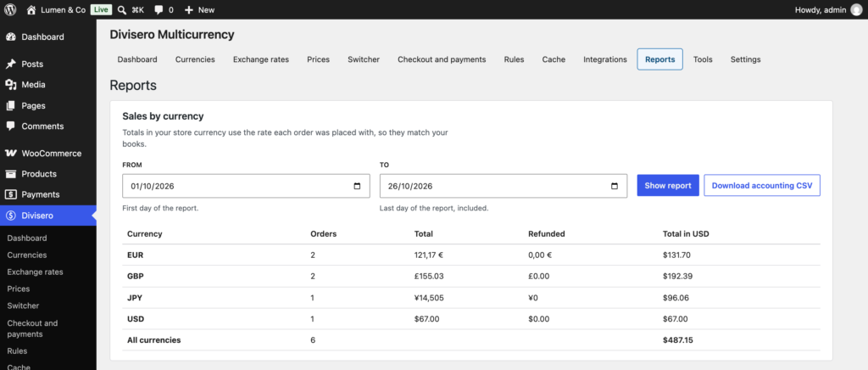This screenshot has height=370, width=868.
Task: Click the plus New icon
Action: [x=189, y=9]
